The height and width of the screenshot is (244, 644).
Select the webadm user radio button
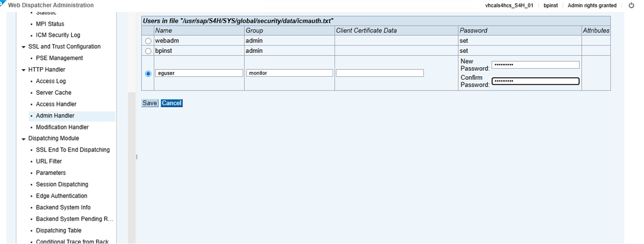(x=148, y=41)
